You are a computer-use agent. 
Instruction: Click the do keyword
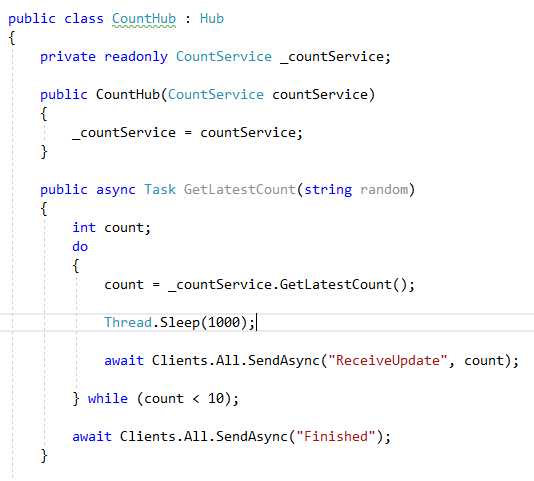coord(80,246)
